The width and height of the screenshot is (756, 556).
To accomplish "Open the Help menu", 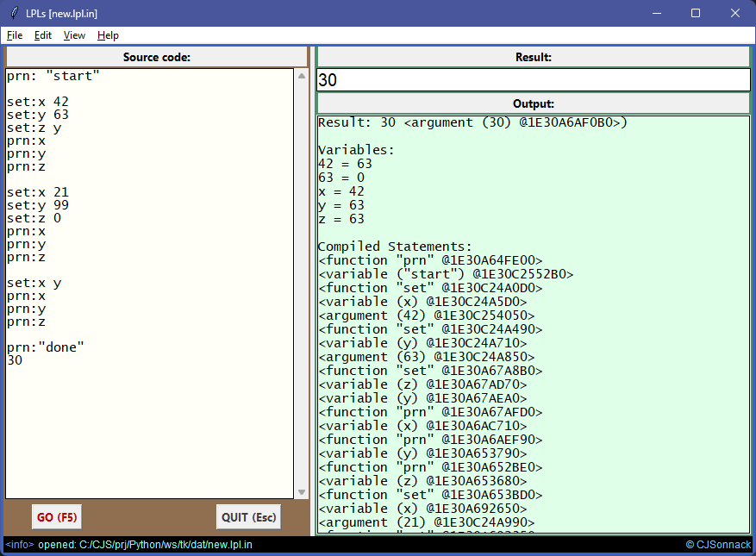I will (108, 35).
